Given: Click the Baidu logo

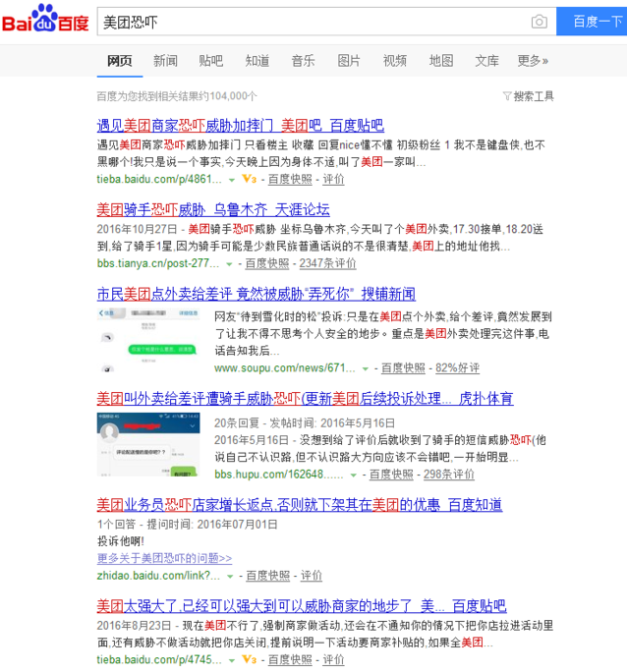Looking at the screenshot, I should click(45, 19).
